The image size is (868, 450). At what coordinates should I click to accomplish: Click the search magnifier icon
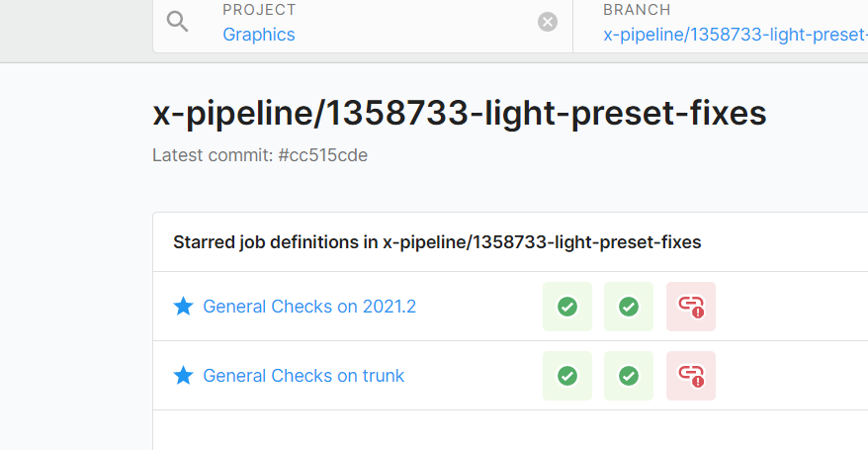pos(178,22)
